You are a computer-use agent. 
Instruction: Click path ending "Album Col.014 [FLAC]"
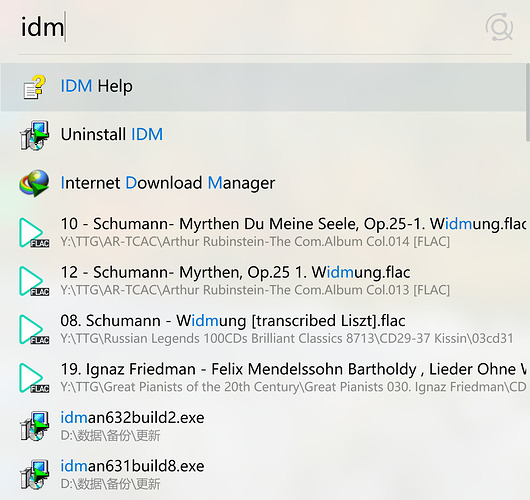point(255,242)
